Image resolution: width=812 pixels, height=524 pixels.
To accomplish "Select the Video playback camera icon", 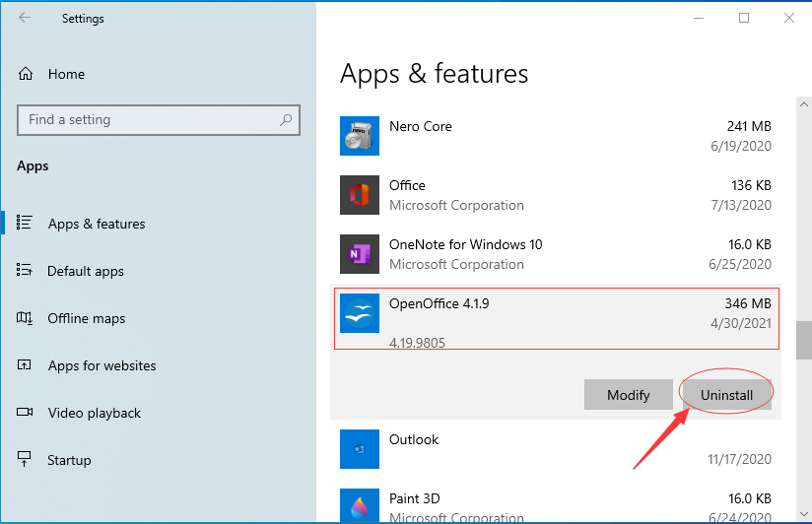I will click(25, 412).
